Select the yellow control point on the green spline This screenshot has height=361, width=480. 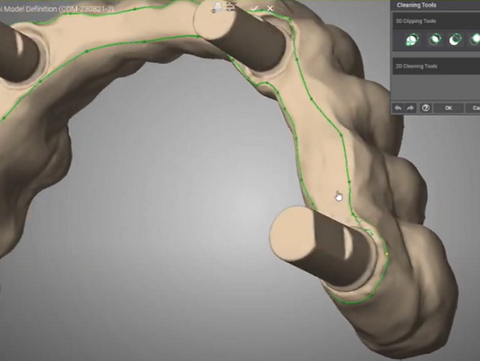pos(387,254)
